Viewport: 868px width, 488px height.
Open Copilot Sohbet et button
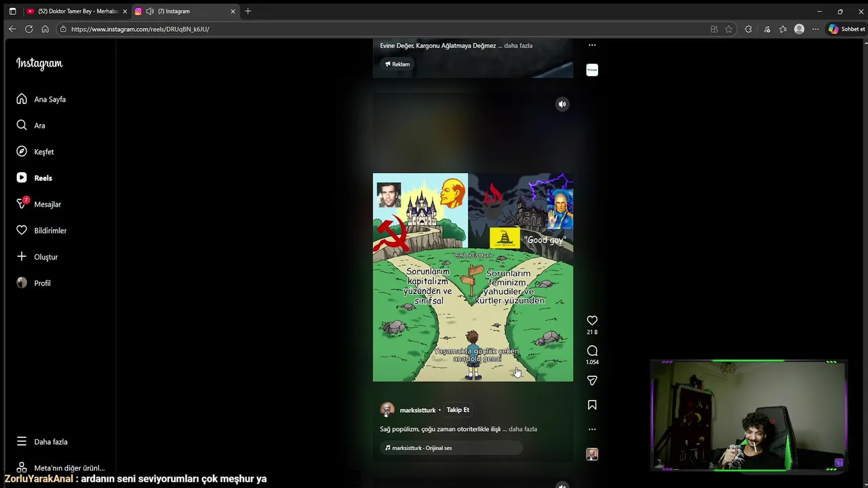847,29
